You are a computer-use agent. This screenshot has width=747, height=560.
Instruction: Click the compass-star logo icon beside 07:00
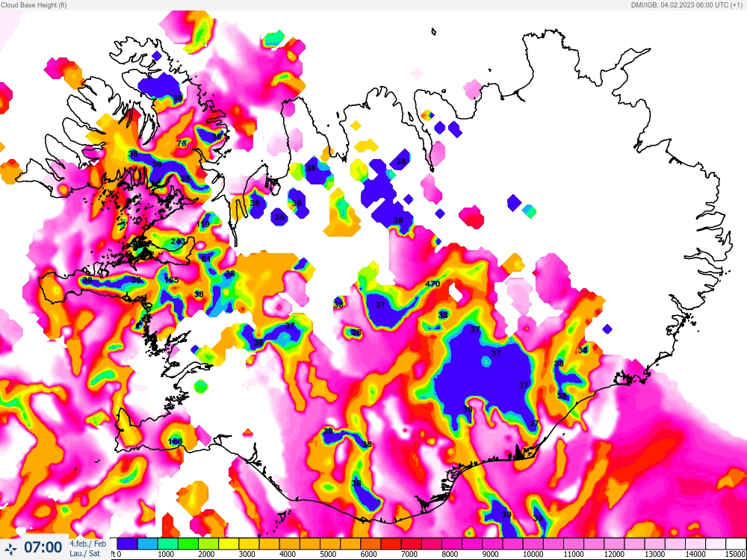[10, 547]
